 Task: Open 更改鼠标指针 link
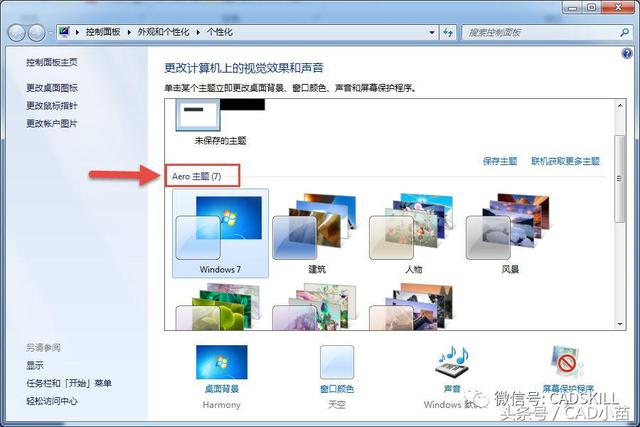click(x=52, y=106)
